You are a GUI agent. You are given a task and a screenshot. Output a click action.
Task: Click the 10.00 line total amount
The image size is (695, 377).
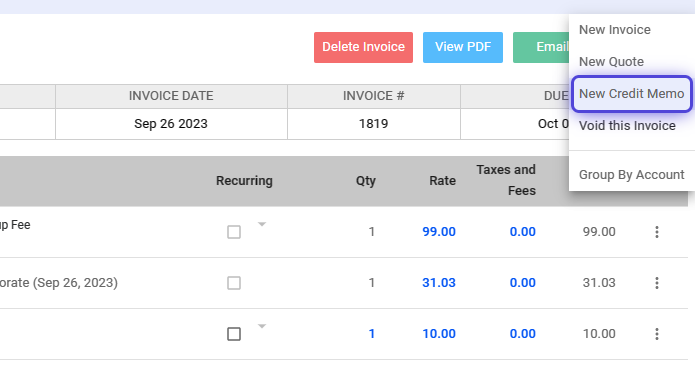[x=599, y=334]
